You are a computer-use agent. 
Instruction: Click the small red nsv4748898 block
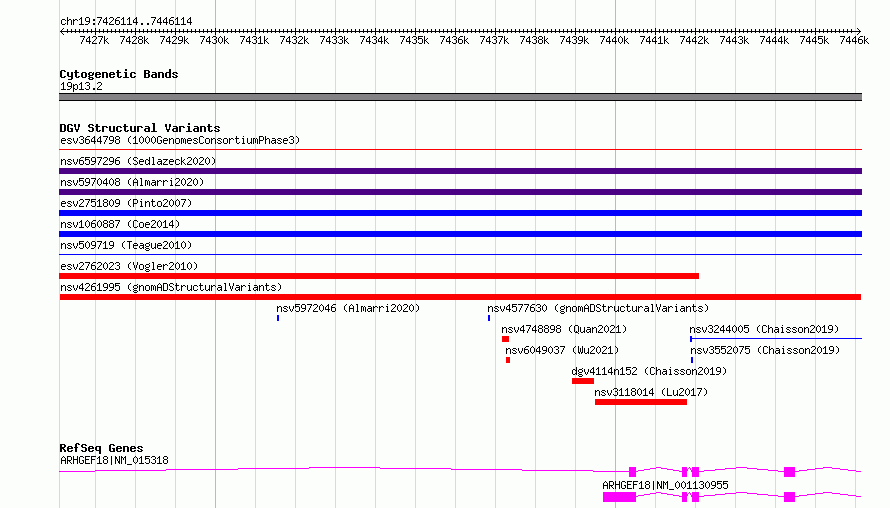point(505,339)
